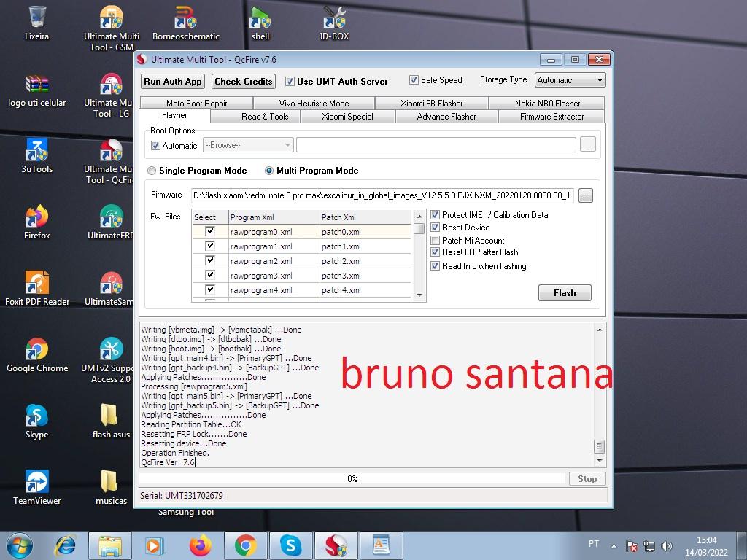Browse for firmware folder button
This screenshot has width=747, height=560.
586,195
